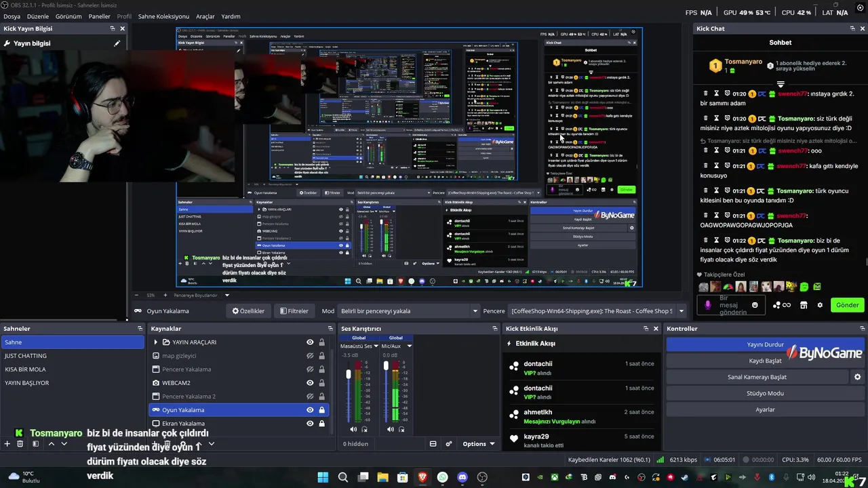
Task: Open the Kick chat points infinity icon
Action: click(781, 305)
